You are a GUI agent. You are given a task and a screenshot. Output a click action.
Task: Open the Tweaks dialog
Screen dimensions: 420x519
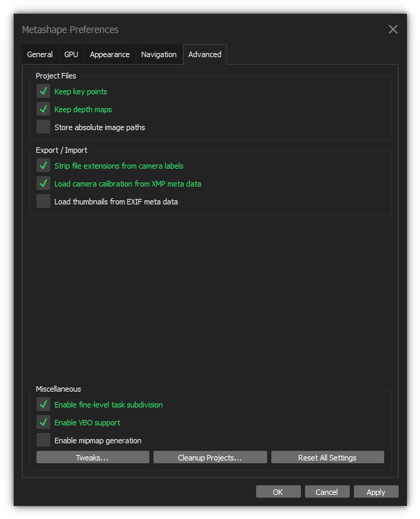click(93, 458)
